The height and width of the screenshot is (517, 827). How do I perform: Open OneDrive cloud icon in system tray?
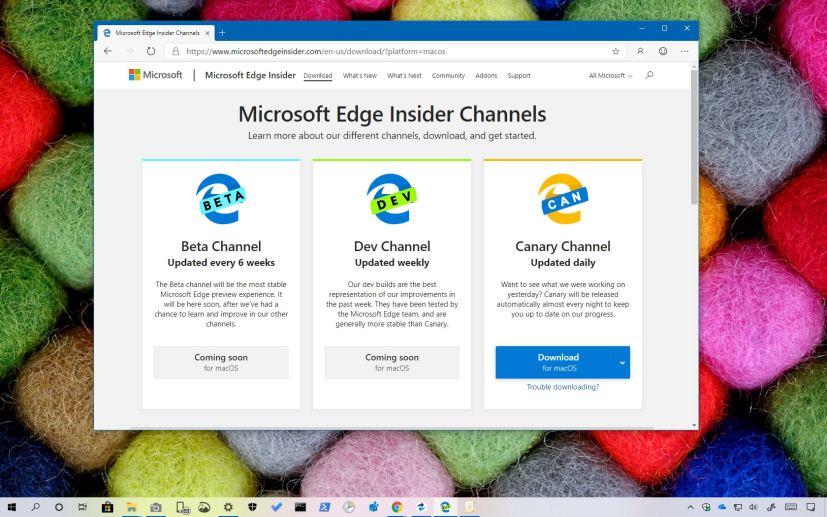point(722,508)
